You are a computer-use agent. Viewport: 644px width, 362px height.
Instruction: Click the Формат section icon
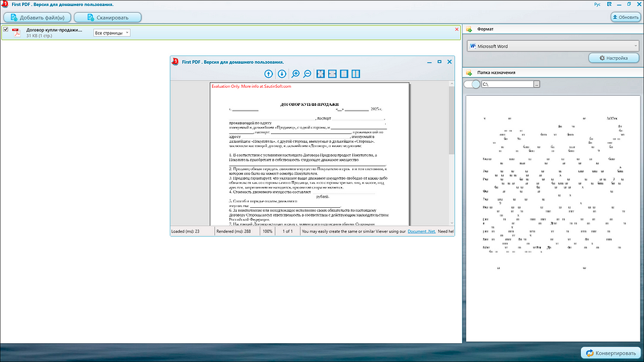(469, 29)
